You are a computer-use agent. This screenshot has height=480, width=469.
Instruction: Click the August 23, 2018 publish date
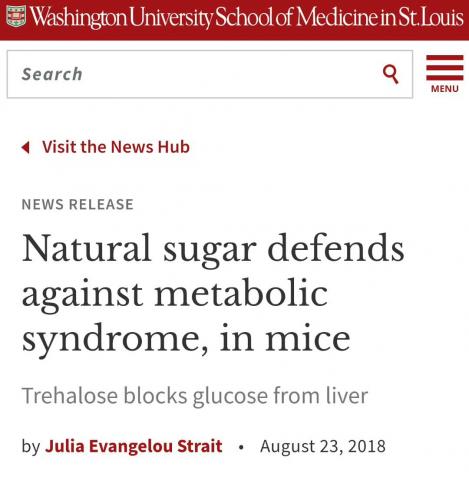(x=323, y=446)
